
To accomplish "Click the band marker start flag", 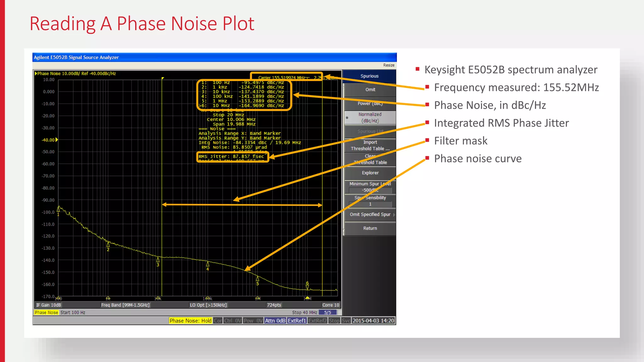I will coord(163,78).
